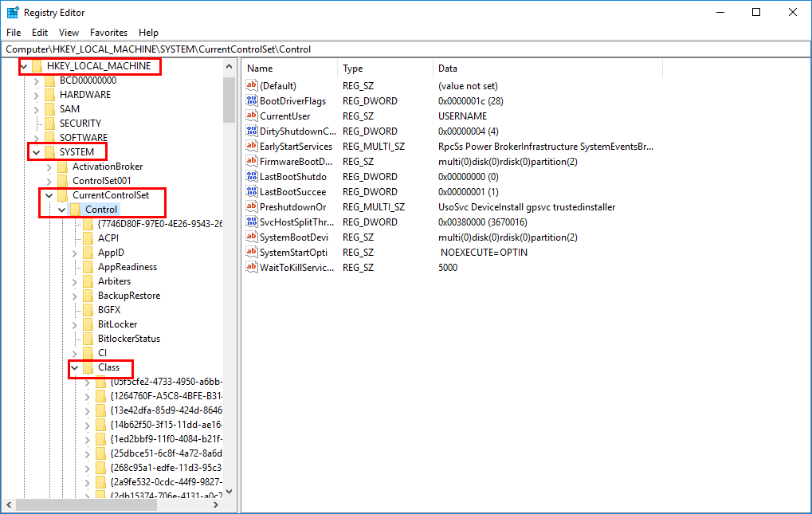Click the folder icon next to ACPI
The height and width of the screenshot is (514, 812).
(x=89, y=237)
